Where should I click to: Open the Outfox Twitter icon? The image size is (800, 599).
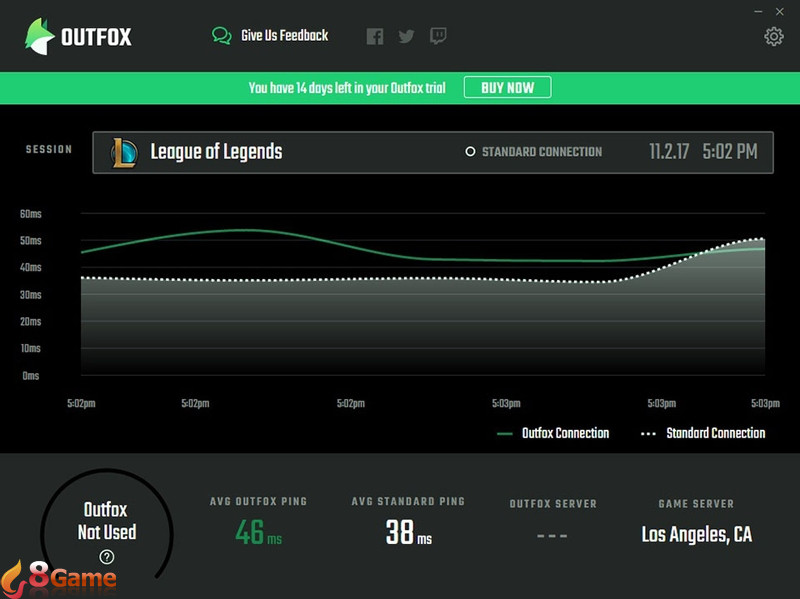point(406,37)
